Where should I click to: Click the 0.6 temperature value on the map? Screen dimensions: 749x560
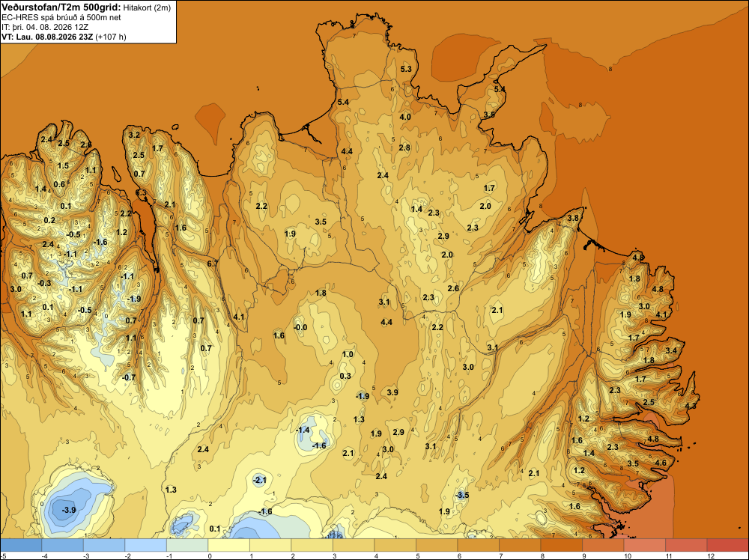click(x=59, y=185)
